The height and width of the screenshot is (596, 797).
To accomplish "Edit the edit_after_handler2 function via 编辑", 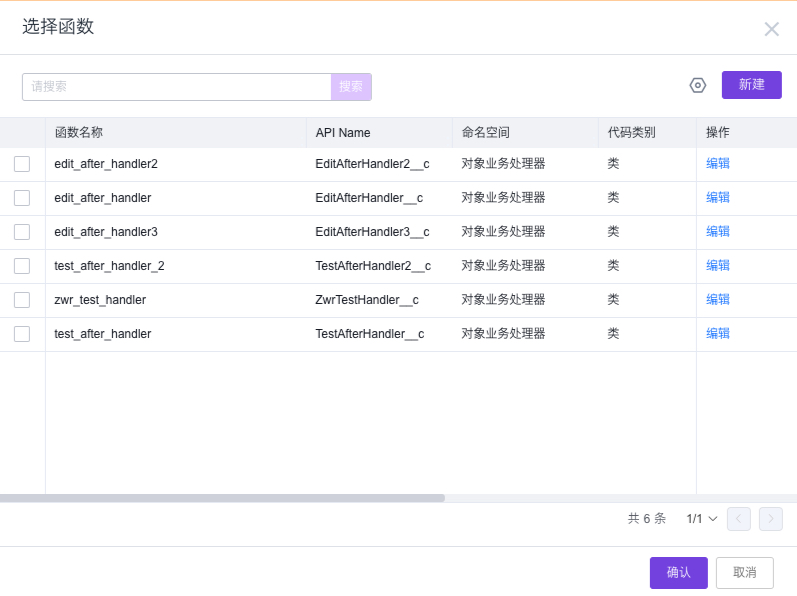I will pyautogui.click(x=718, y=164).
